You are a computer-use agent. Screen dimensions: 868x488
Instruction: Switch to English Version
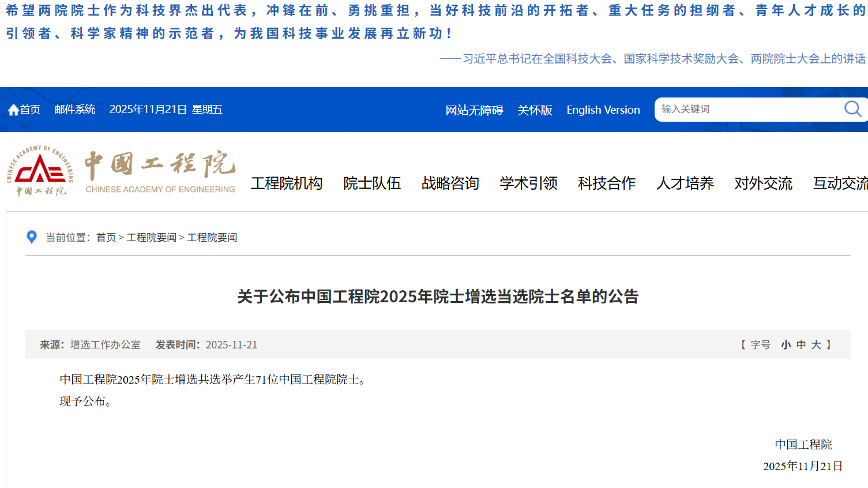(x=603, y=110)
